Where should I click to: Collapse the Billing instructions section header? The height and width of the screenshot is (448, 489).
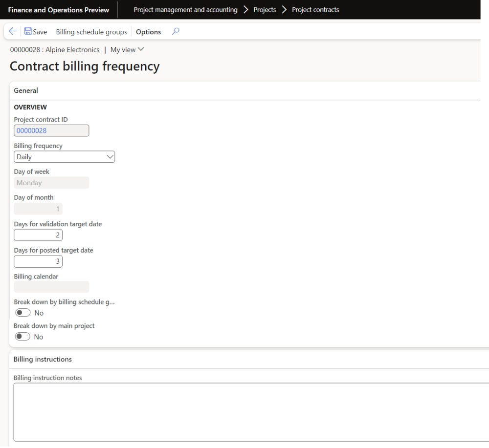pos(249,359)
